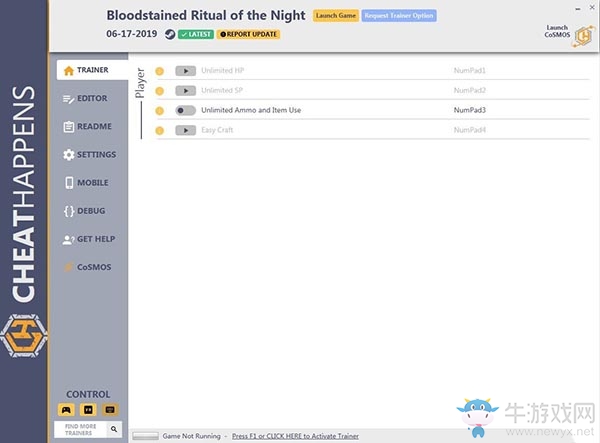Toggle Unlimited HP switch
Viewport: 600px width, 443px height.
point(186,71)
